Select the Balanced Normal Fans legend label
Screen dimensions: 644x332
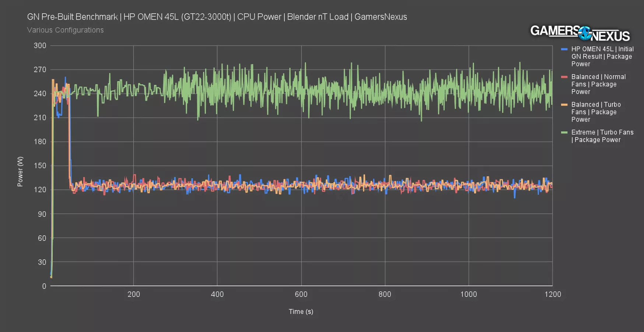598,84
